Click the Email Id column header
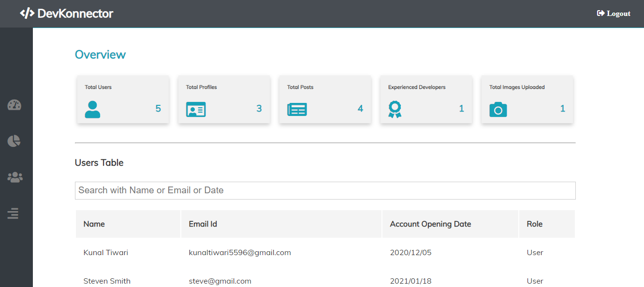644x287 pixels. [281, 224]
